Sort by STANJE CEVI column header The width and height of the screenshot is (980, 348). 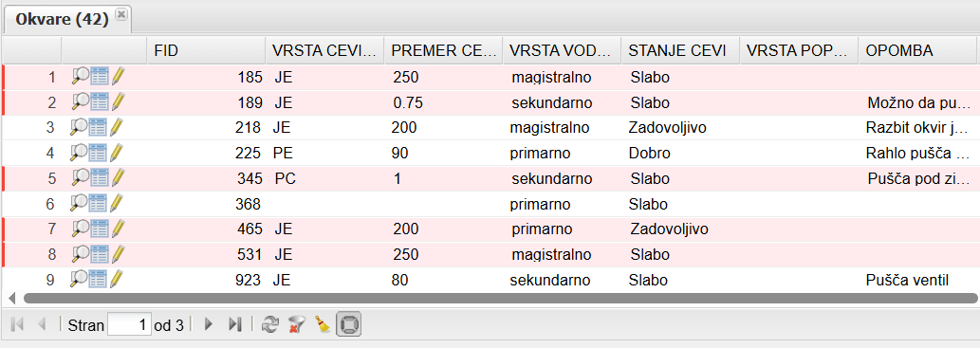pyautogui.click(x=680, y=50)
